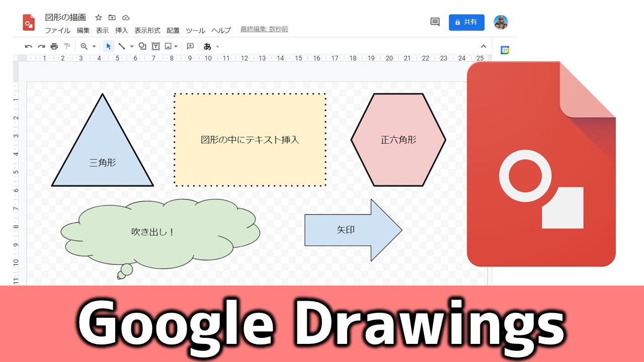The width and height of the screenshot is (644, 362).
Task: Select the blue triangle 三角形 shape
Action: click(103, 140)
